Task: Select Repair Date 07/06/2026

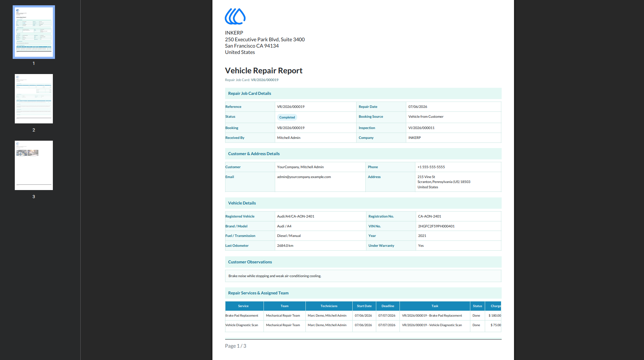Action: (x=417, y=107)
